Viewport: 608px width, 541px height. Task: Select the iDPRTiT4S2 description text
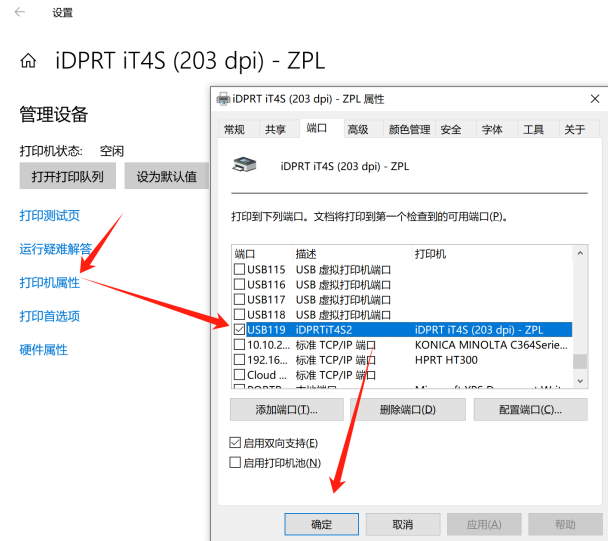pos(324,330)
